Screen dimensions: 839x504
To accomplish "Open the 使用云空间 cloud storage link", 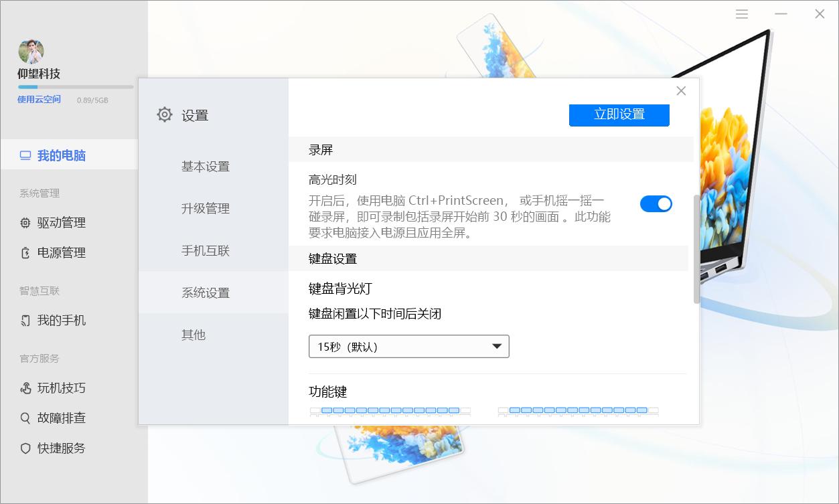I will click(x=38, y=99).
